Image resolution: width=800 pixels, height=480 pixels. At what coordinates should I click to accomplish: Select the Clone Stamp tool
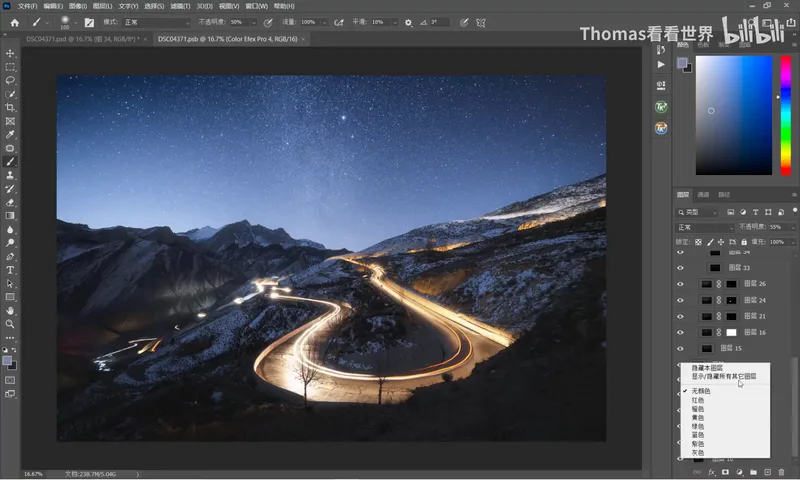tap(10, 175)
